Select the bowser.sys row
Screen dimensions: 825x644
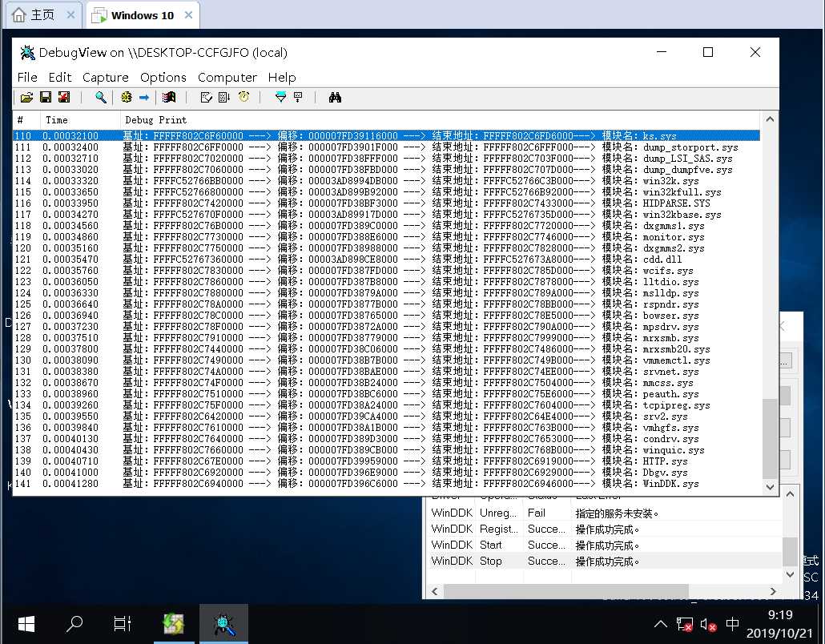(x=386, y=315)
